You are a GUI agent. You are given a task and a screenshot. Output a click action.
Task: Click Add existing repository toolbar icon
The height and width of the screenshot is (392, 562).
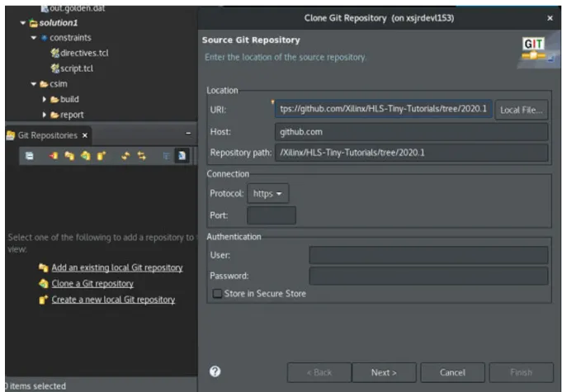click(69, 156)
